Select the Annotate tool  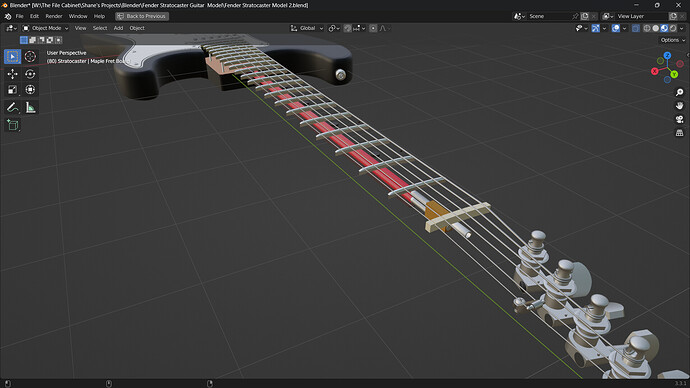[12, 107]
